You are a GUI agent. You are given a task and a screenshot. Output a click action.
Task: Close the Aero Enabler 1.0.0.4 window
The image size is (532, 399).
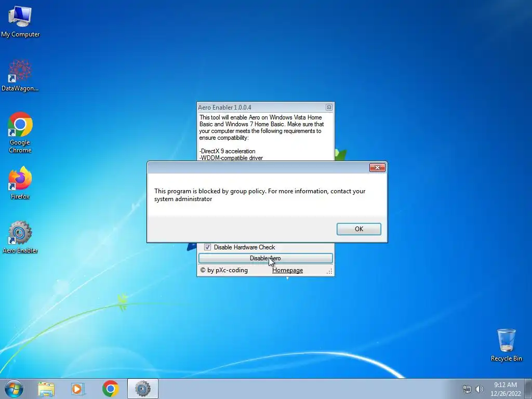click(329, 107)
